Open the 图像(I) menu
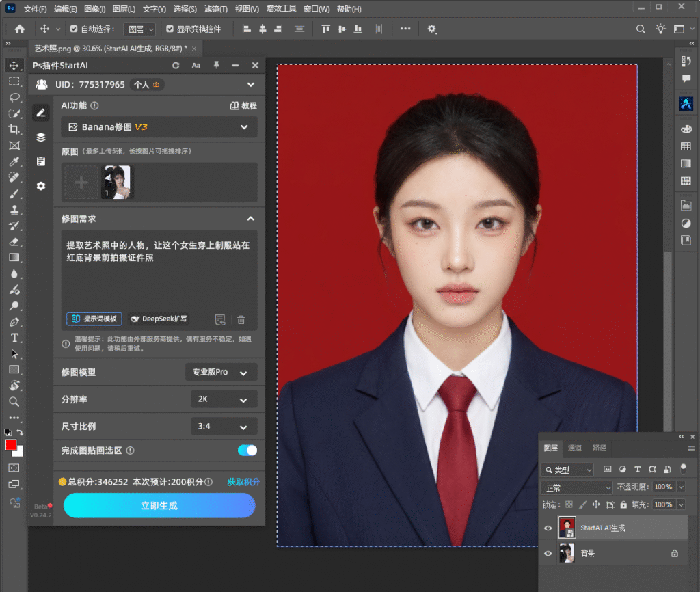The image size is (700, 592). point(94,9)
